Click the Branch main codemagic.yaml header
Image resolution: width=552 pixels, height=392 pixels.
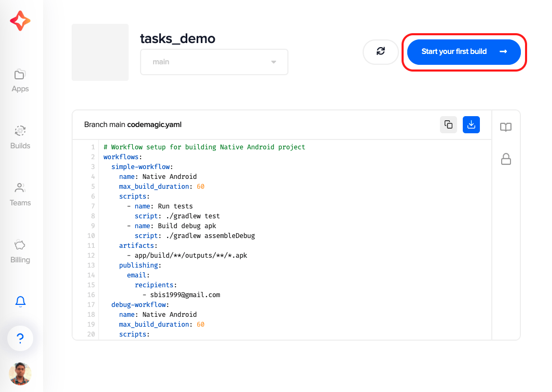click(x=133, y=124)
